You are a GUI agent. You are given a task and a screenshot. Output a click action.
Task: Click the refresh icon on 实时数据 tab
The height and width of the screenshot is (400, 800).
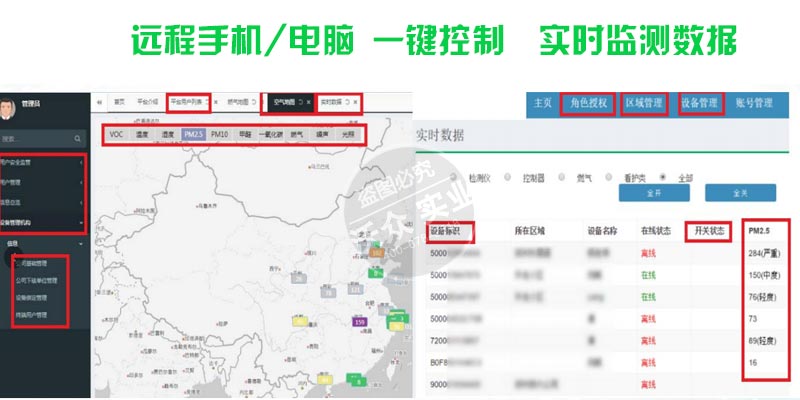click(347, 102)
